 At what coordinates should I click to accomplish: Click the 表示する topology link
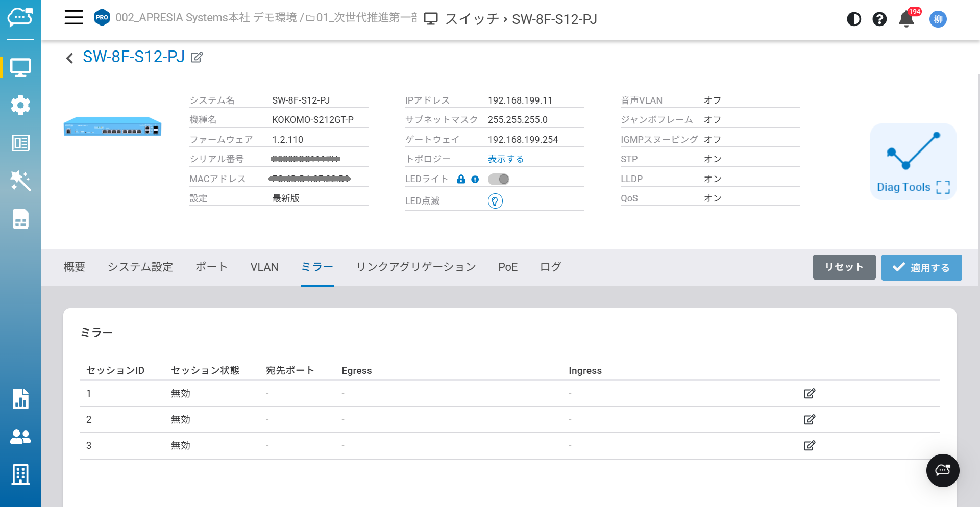pyautogui.click(x=505, y=159)
